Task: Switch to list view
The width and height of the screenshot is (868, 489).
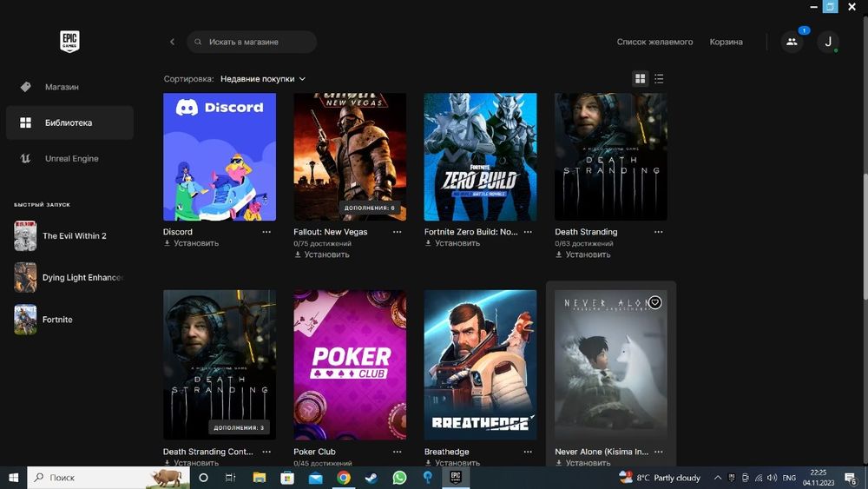Action: coord(659,79)
